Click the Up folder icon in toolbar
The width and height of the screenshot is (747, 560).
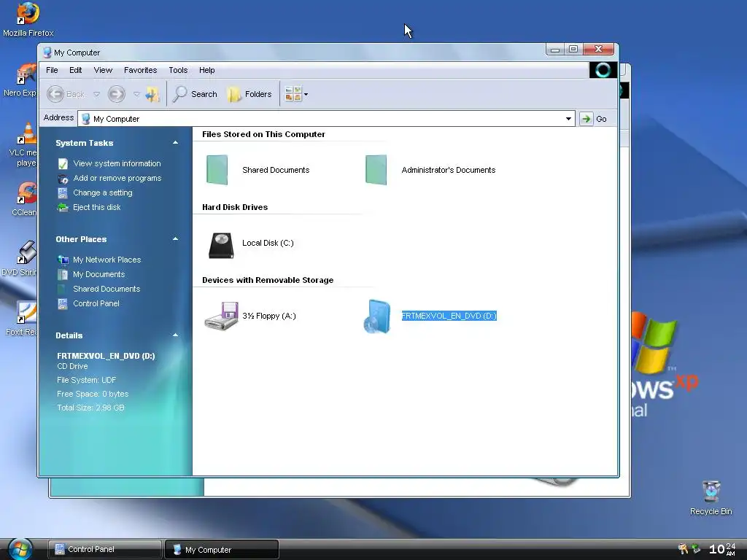pos(152,94)
